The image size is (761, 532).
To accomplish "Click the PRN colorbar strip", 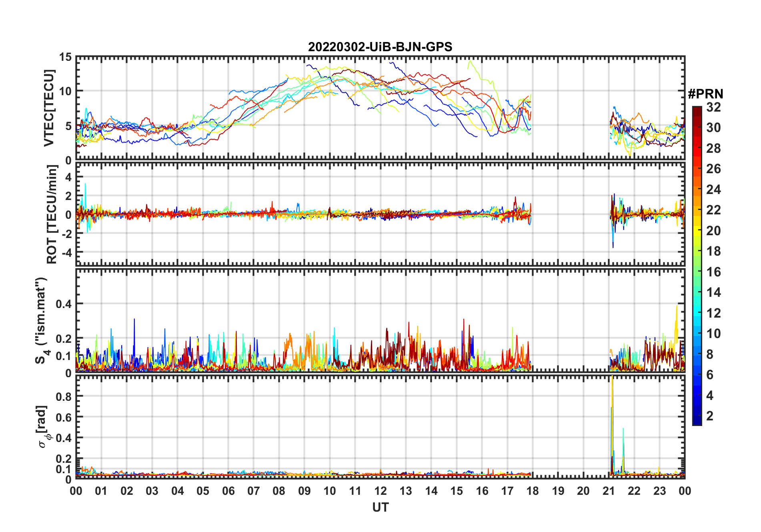I will [x=697, y=266].
